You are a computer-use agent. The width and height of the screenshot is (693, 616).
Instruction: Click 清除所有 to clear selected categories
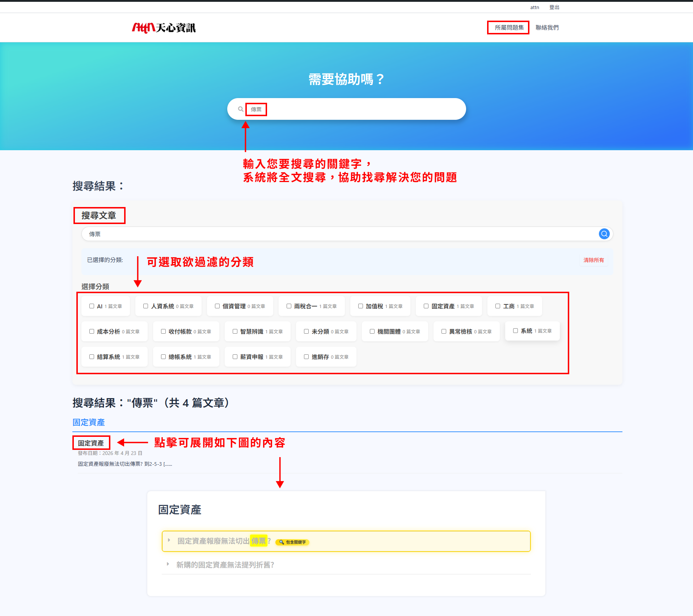tap(593, 260)
